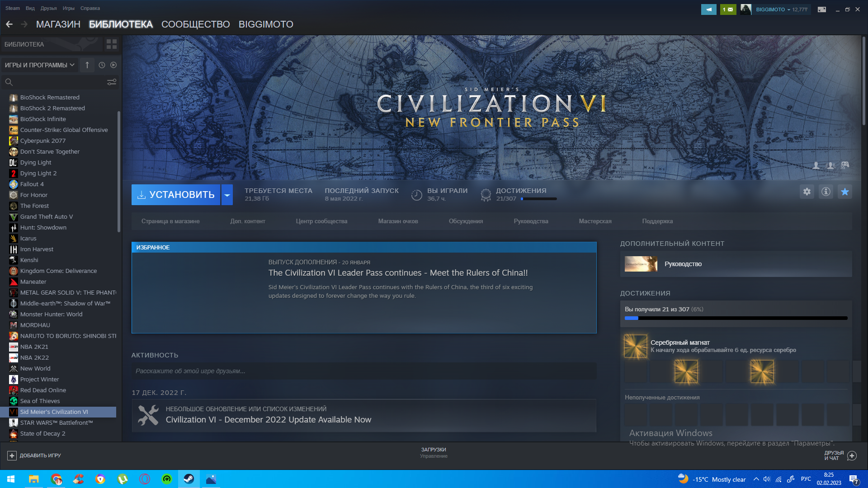Open the Серебряный магнат achievement icon
Screen dimensions: 868x488
[636, 346]
